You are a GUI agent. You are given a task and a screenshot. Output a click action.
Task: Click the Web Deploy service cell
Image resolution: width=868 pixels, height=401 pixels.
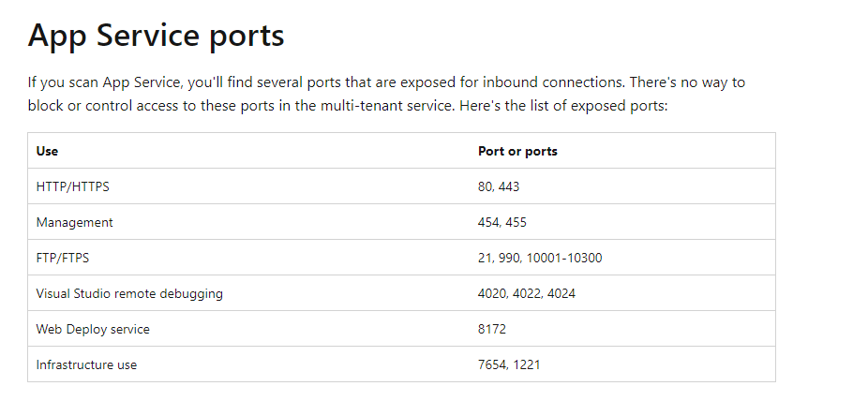point(93,329)
